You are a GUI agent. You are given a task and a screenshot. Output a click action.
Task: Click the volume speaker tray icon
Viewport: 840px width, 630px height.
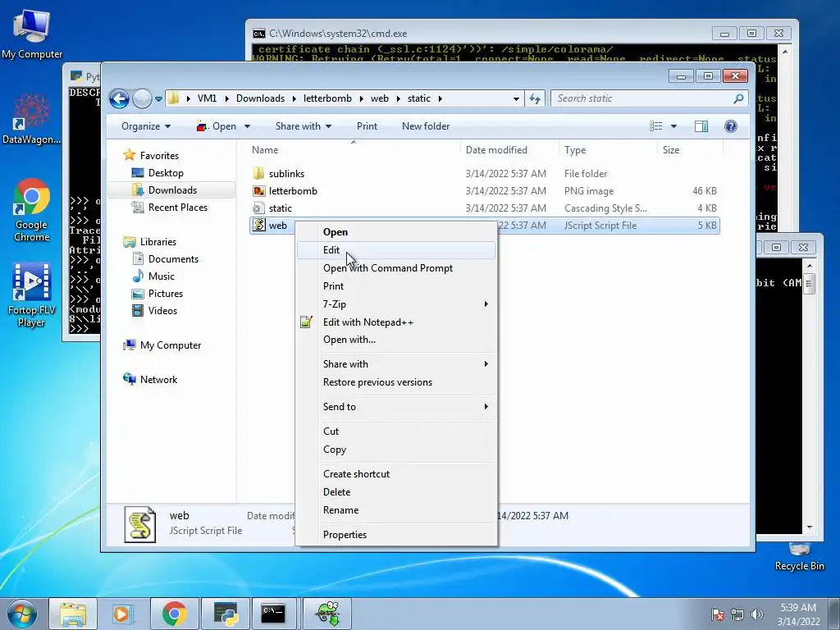(756, 614)
